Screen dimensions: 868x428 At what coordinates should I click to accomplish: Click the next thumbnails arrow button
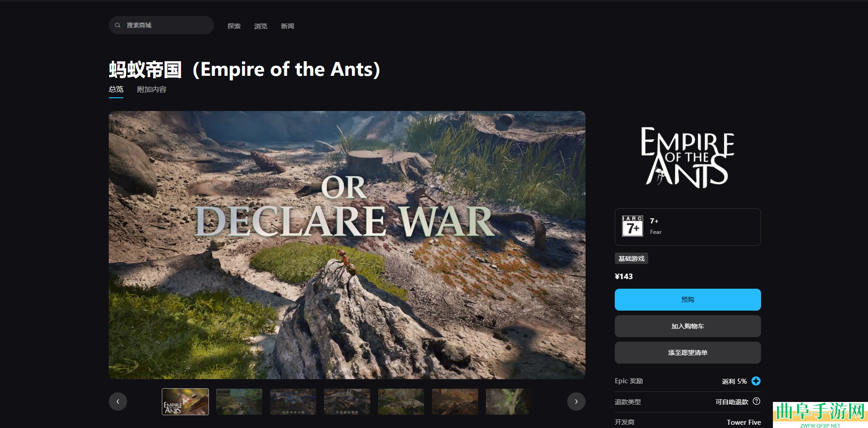point(576,402)
